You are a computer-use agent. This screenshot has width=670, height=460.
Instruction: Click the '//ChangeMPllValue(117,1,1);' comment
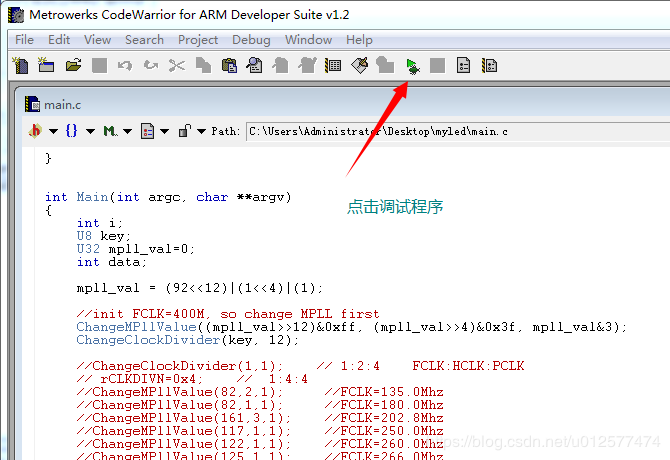click(184, 431)
